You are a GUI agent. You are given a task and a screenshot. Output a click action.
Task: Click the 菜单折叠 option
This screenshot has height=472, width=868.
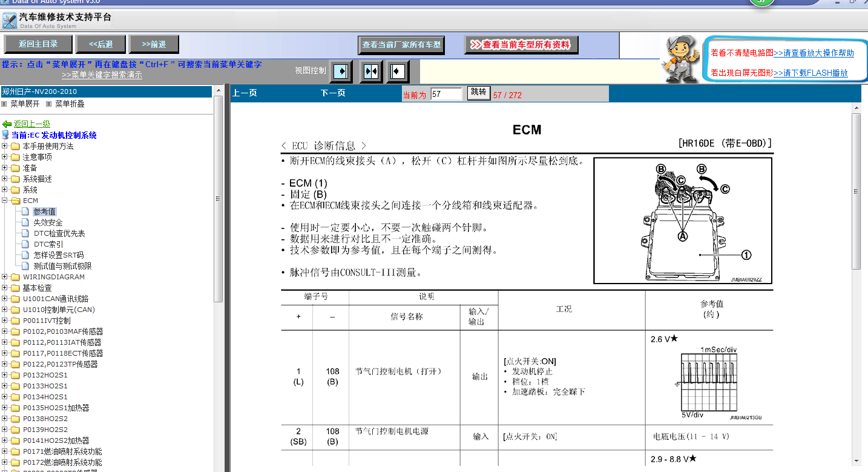(70, 104)
